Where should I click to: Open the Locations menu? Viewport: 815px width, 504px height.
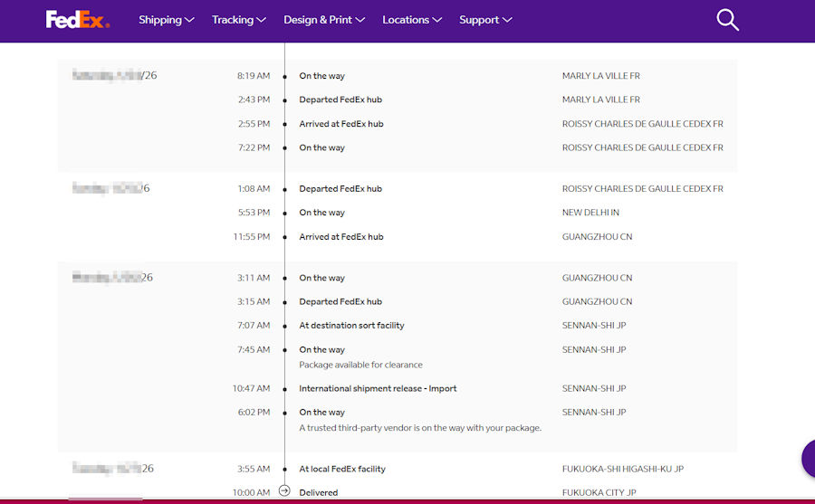pyautogui.click(x=411, y=20)
